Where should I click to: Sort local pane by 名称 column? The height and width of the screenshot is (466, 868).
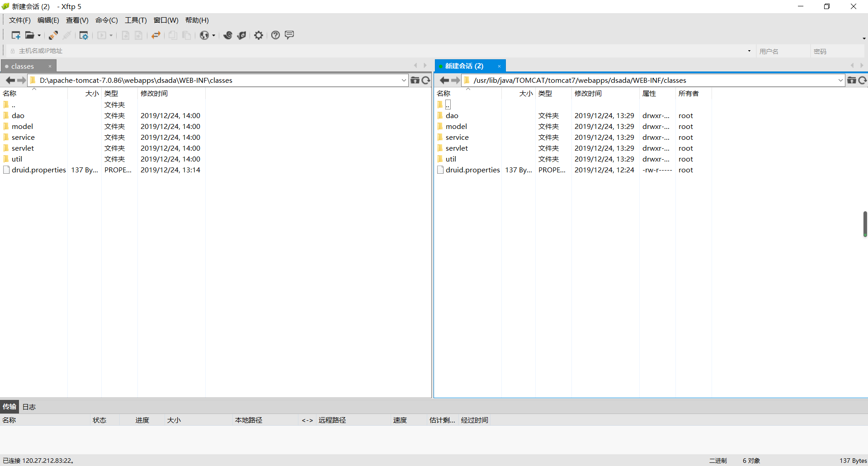point(34,94)
